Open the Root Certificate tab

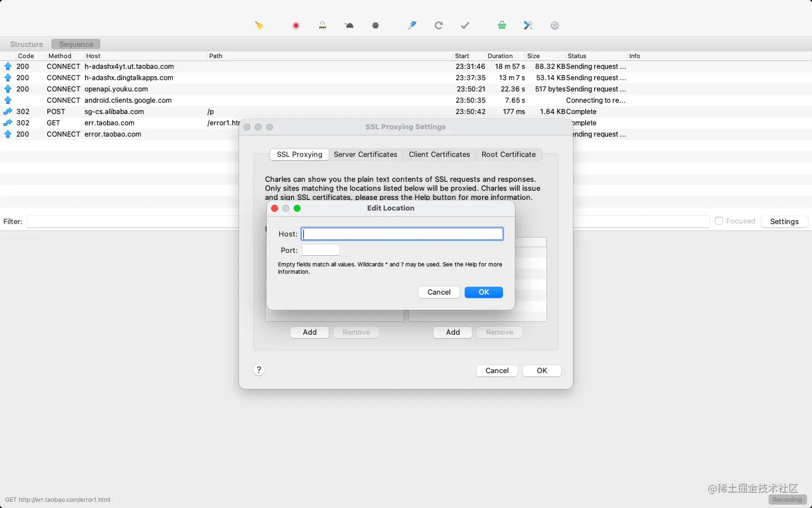click(509, 155)
